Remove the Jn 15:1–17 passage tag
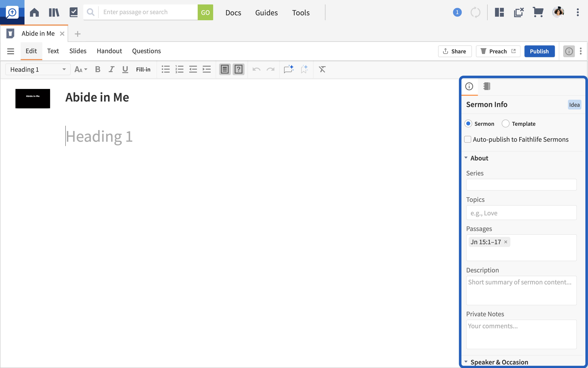Viewport: 588px width, 368px height. (506, 242)
